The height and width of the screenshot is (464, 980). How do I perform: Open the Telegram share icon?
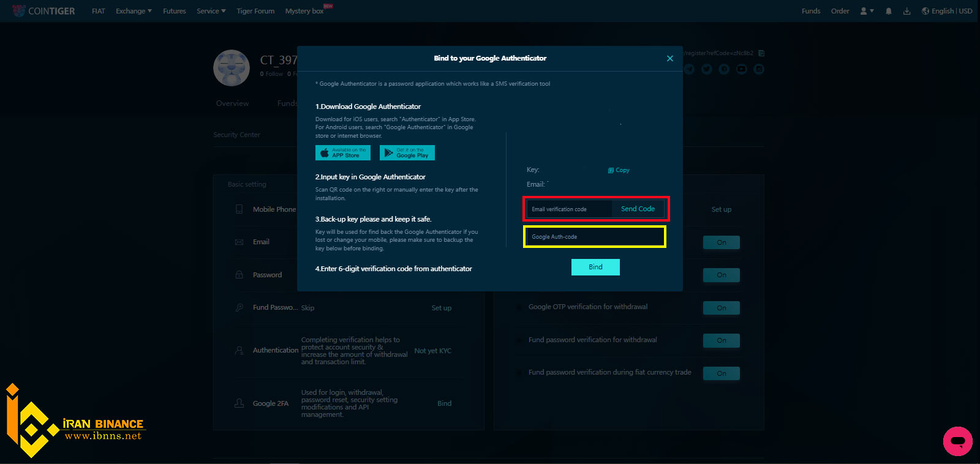point(690,69)
